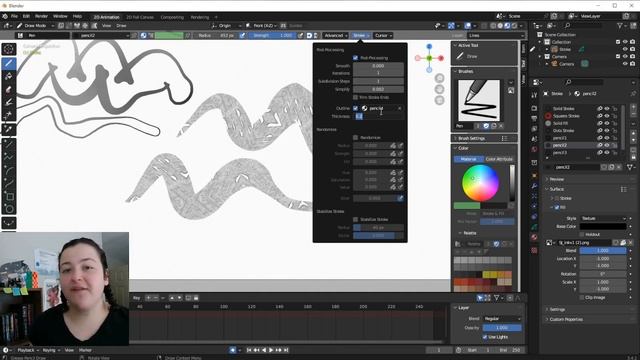Open the Edit menu

(x=26, y=16)
